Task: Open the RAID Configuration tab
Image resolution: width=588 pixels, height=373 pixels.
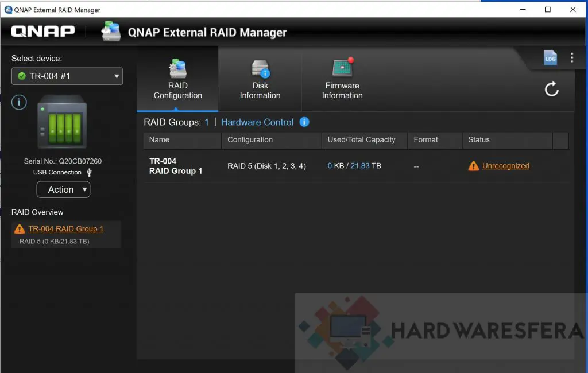Action: click(178, 79)
